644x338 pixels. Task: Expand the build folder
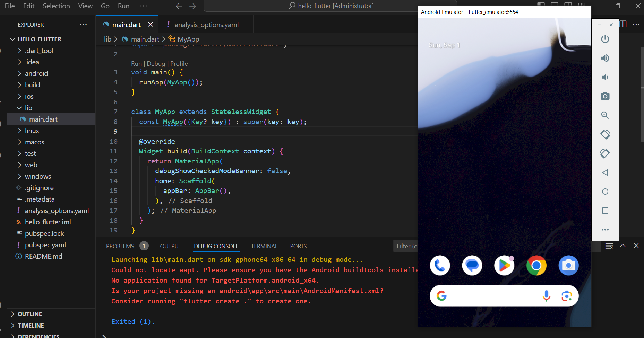click(x=51, y=85)
